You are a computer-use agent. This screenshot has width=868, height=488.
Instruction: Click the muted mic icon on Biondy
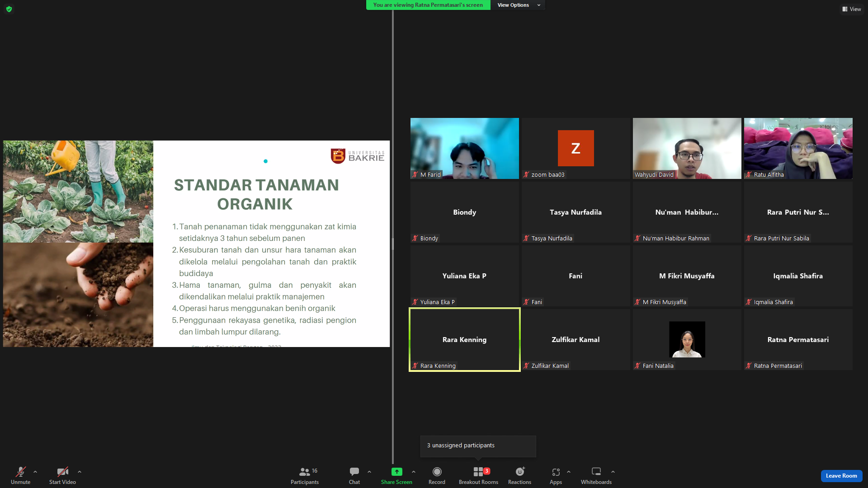(x=415, y=238)
